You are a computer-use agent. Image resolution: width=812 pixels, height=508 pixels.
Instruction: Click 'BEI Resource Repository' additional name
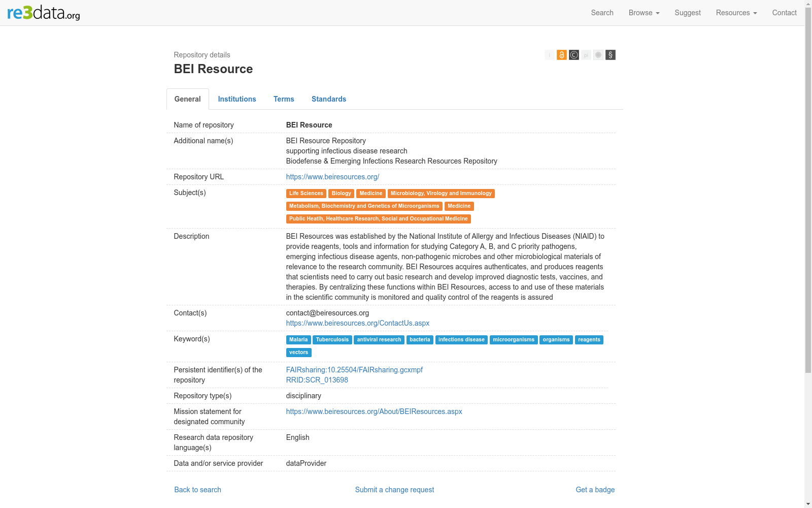pos(326,141)
